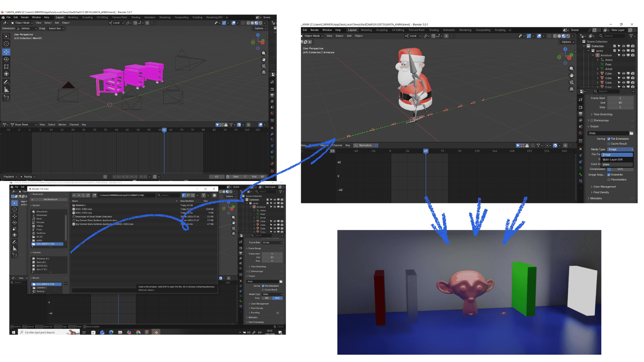The image size is (644, 362).
Task: Open the Windows Start menu
Action: [13, 332]
